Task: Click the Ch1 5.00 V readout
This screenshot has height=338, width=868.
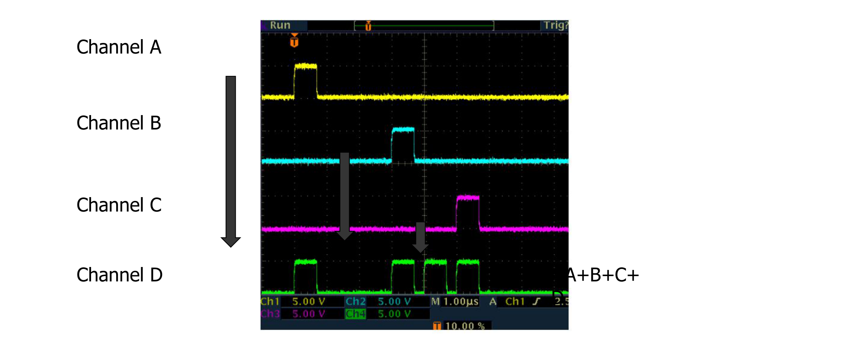Action: coord(293,302)
